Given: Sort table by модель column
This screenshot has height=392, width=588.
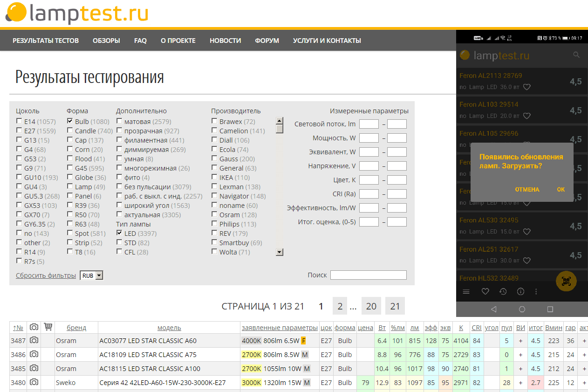Looking at the screenshot, I should (x=169, y=328).
